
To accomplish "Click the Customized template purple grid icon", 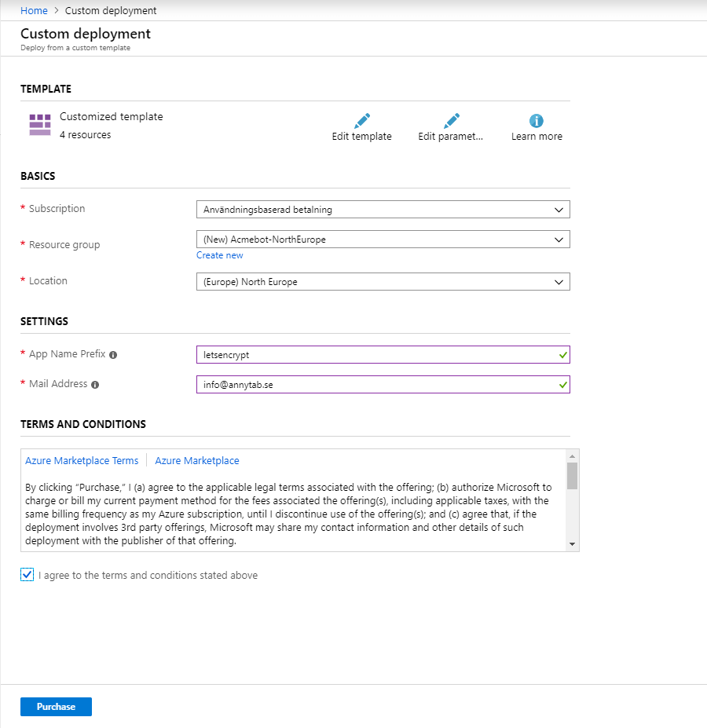I will click(40, 125).
